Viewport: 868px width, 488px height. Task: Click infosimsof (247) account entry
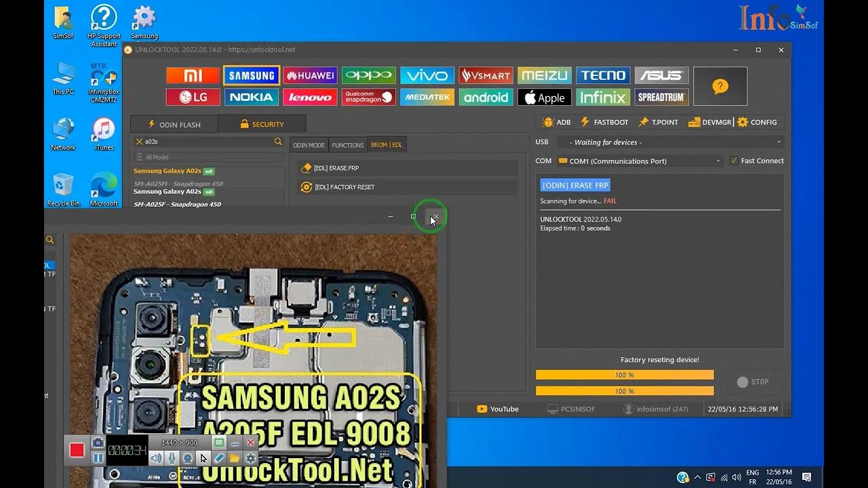coord(656,409)
